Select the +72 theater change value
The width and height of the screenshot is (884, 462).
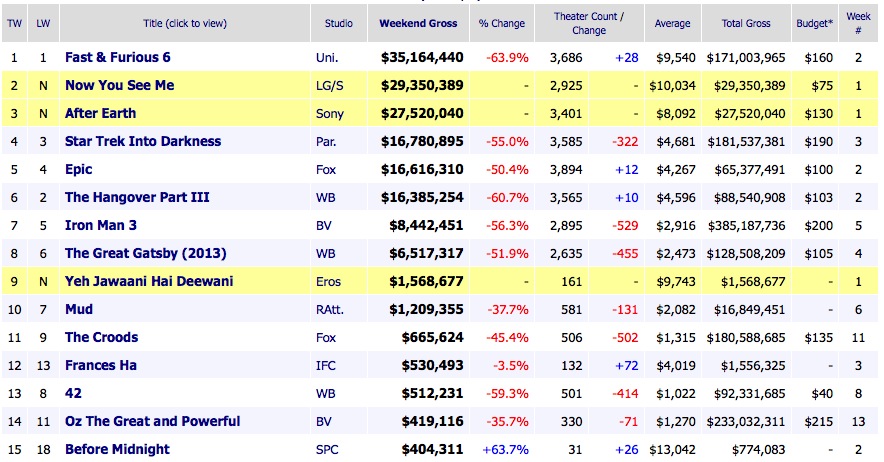pyautogui.click(x=627, y=366)
